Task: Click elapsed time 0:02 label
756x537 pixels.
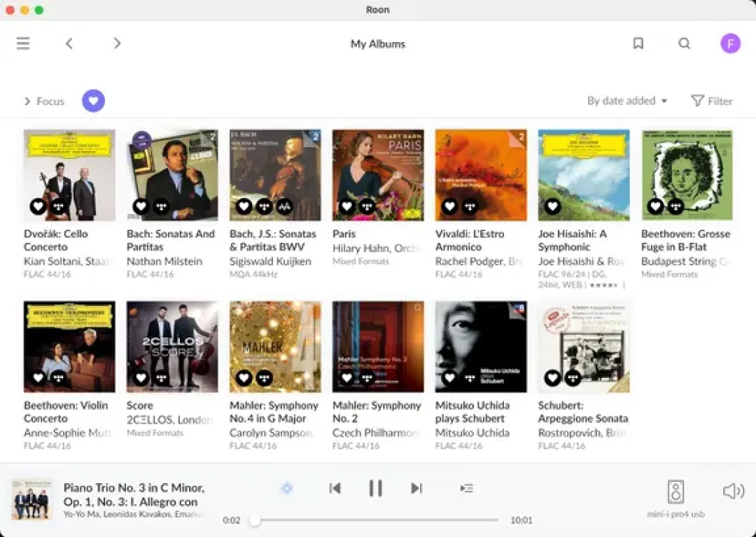Action: pyautogui.click(x=232, y=520)
